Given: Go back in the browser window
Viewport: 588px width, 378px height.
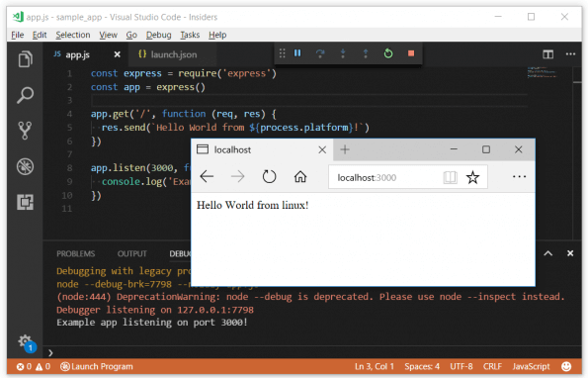Looking at the screenshot, I should tap(207, 176).
